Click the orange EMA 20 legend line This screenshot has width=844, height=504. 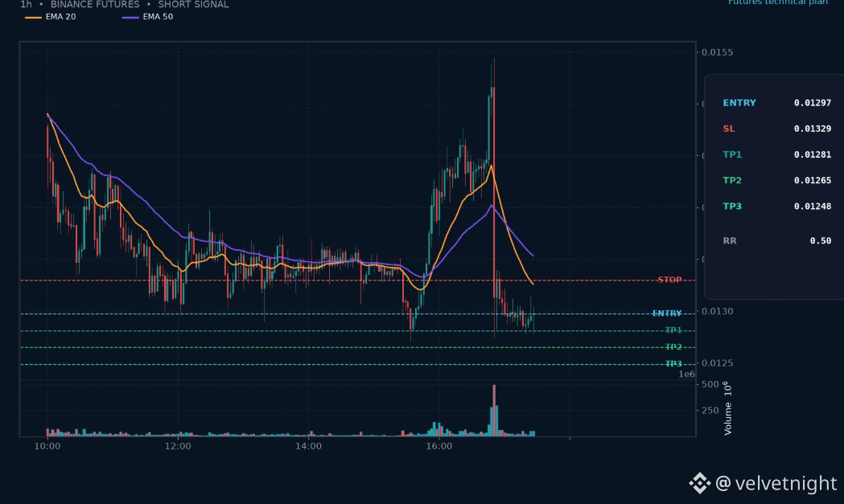pos(33,17)
